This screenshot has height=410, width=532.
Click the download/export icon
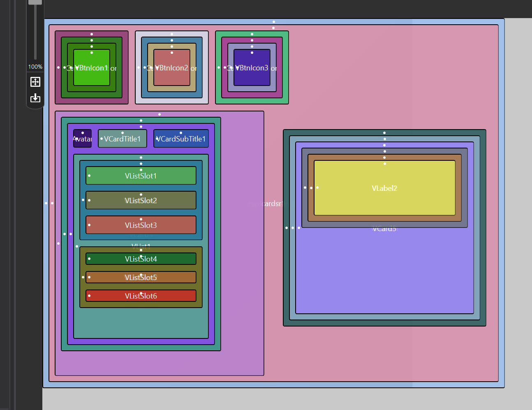click(35, 98)
